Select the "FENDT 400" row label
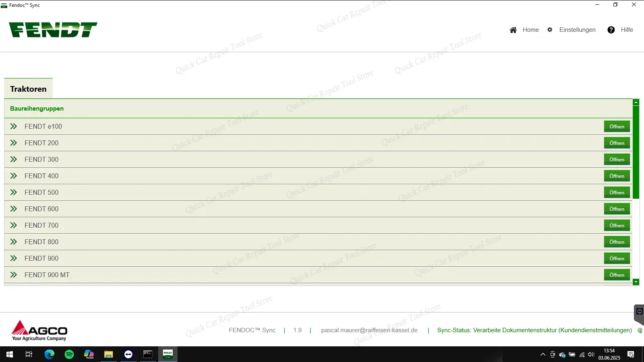The image size is (644, 362). tap(41, 176)
